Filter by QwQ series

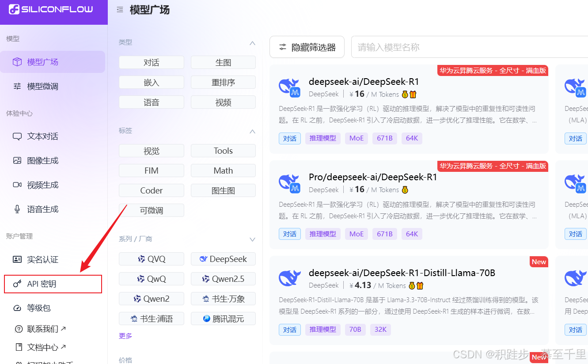pyautogui.click(x=152, y=279)
